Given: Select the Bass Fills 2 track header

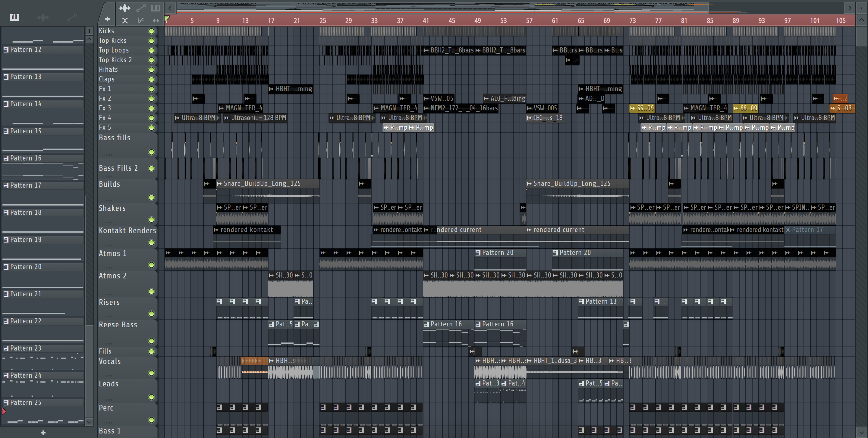Looking at the screenshot, I should (x=127, y=168).
